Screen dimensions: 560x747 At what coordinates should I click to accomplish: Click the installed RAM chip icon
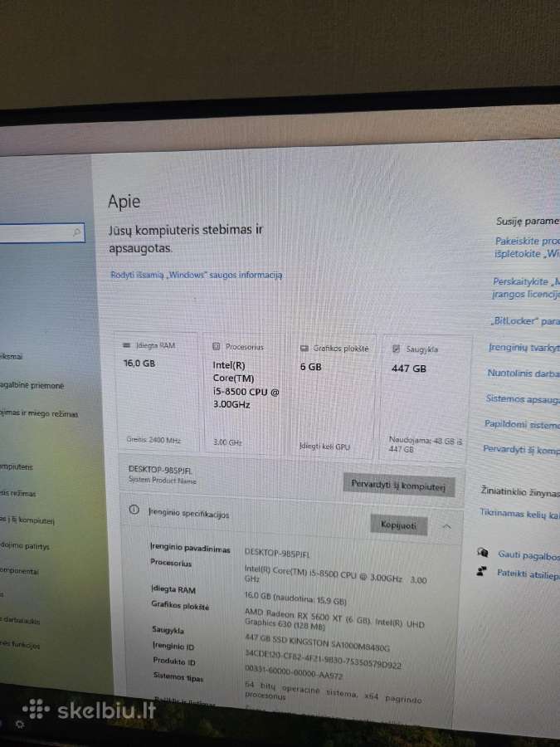pyautogui.click(x=127, y=345)
